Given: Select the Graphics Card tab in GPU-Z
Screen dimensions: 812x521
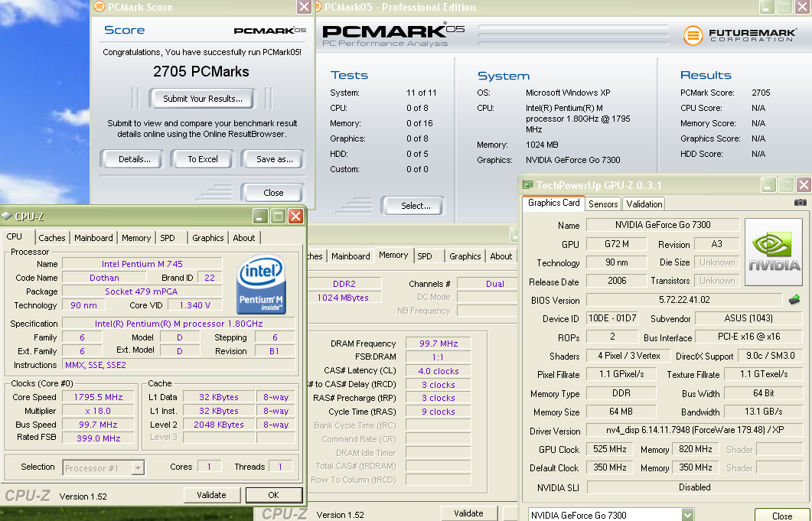Looking at the screenshot, I should 553,203.
